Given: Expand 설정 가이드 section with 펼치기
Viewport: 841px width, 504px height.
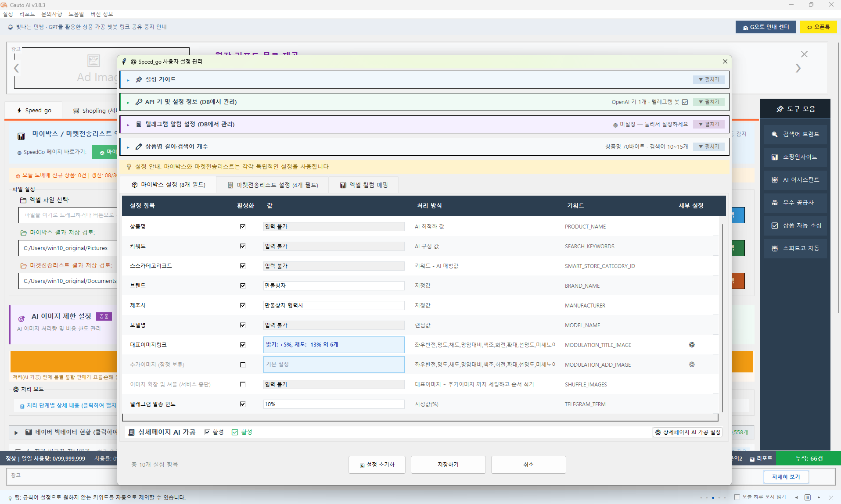Looking at the screenshot, I should coord(709,79).
